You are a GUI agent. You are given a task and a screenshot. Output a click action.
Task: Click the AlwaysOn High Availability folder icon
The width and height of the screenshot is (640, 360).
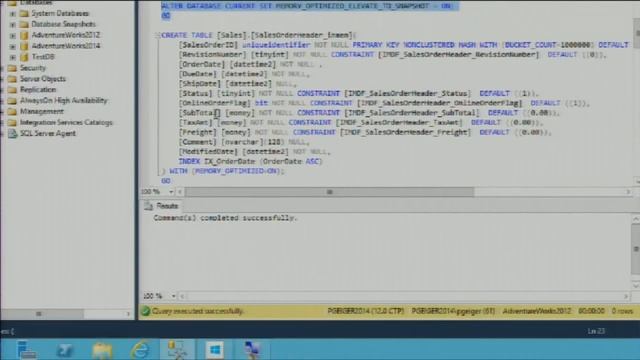pyautogui.click(x=12, y=100)
